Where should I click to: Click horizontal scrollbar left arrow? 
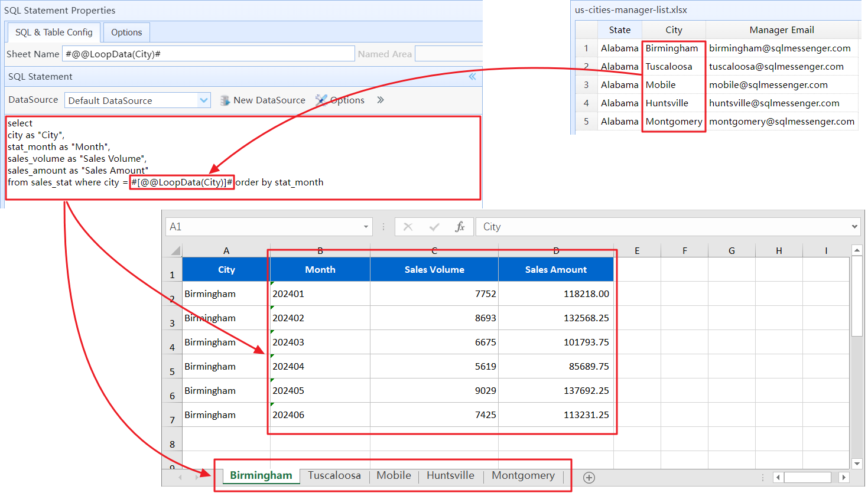click(778, 477)
